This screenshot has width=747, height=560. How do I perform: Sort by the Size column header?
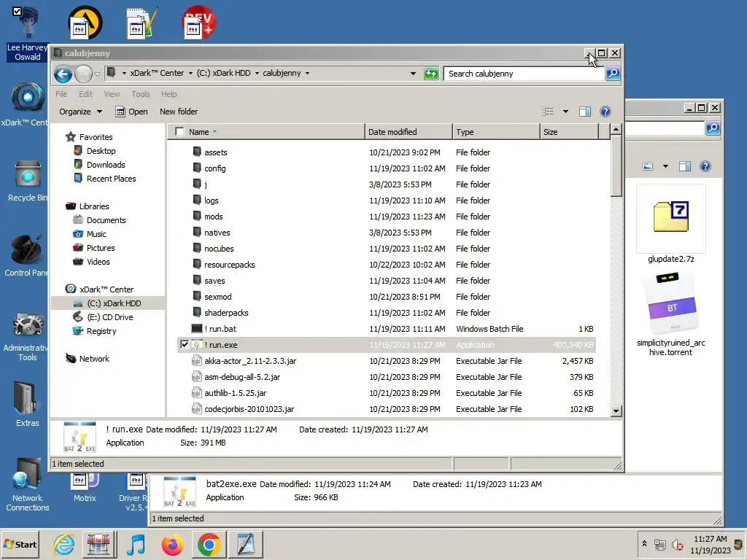(569, 132)
